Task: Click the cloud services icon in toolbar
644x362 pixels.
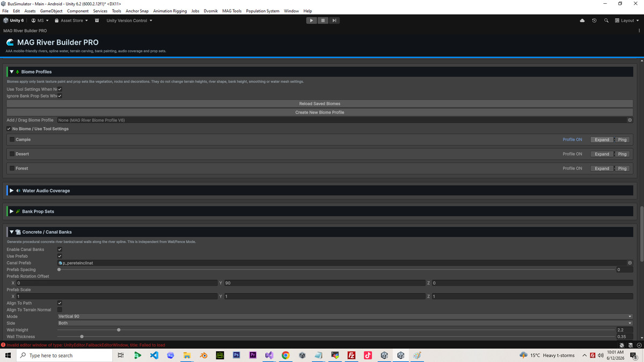Action: [x=582, y=20]
